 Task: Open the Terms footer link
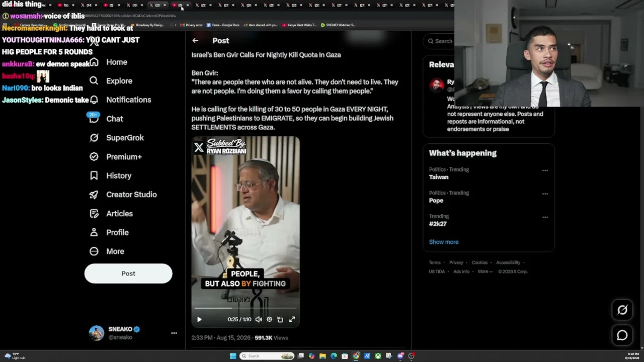point(435,262)
